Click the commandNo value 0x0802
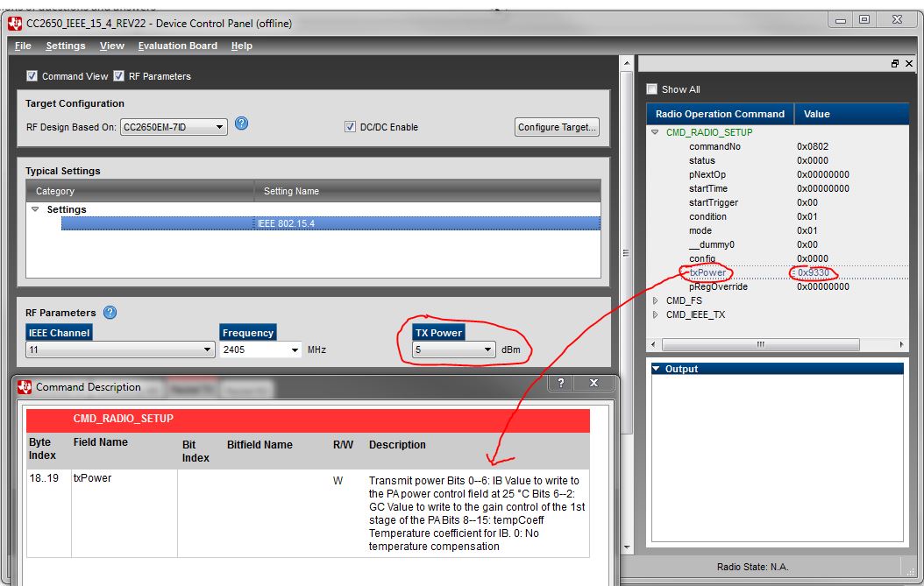 (813, 146)
